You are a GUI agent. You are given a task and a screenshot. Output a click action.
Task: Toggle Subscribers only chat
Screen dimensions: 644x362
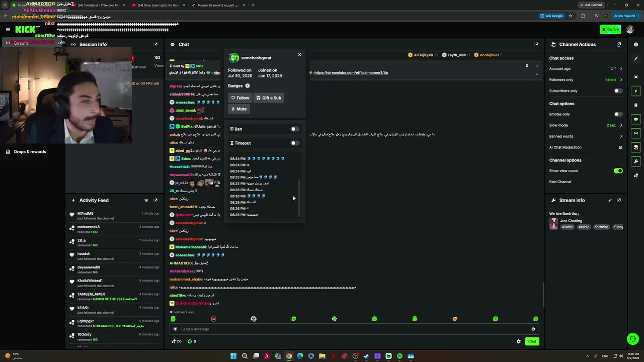pos(618,91)
